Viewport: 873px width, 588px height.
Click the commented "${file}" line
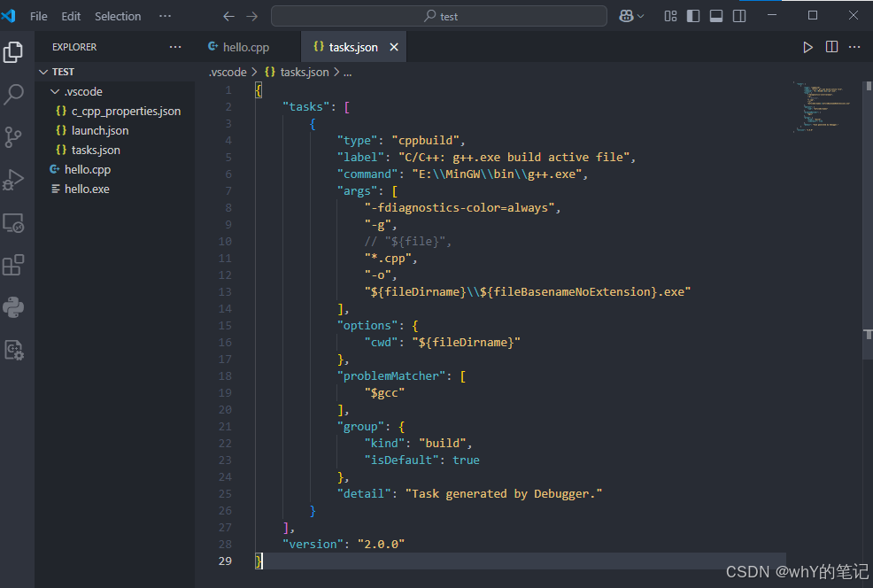click(x=407, y=241)
